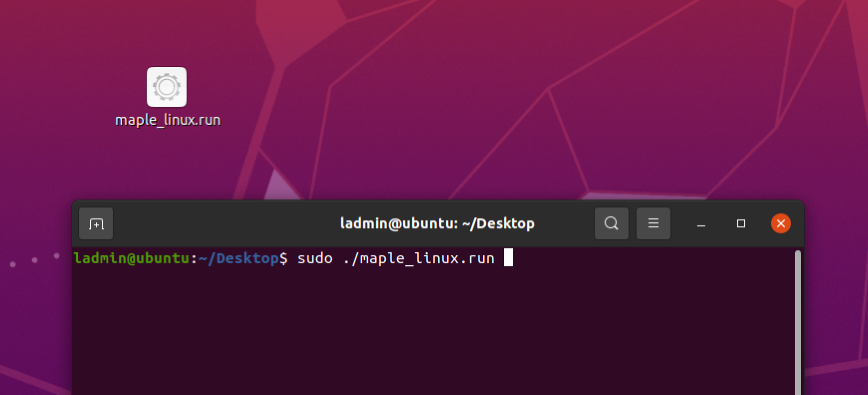Screen dimensions: 868x395
Task: Minimize the terminal window
Action: [701, 224]
